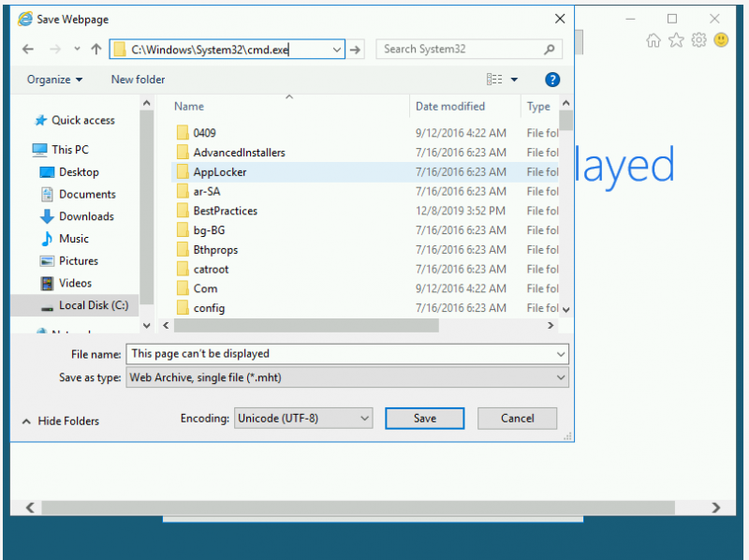Click the Go arrow beside the address bar

tap(356, 49)
